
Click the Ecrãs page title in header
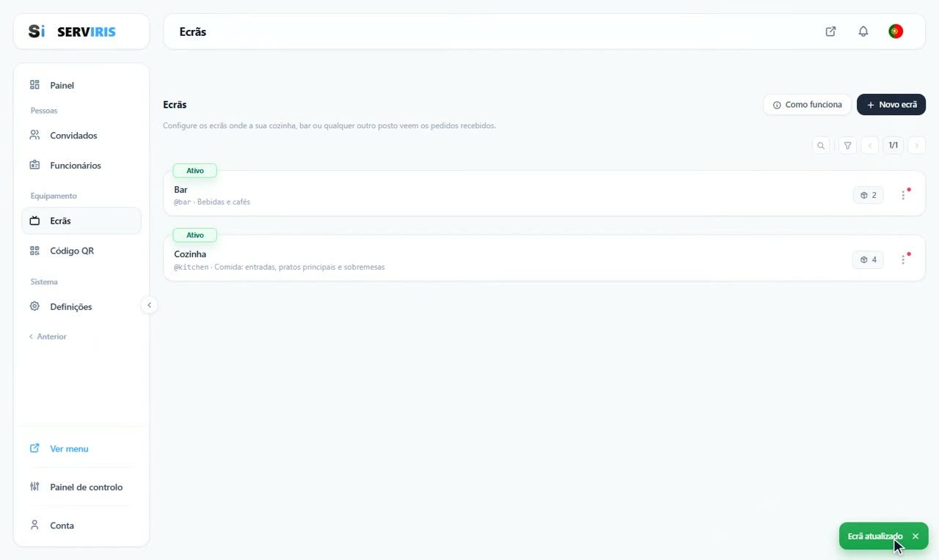[193, 32]
